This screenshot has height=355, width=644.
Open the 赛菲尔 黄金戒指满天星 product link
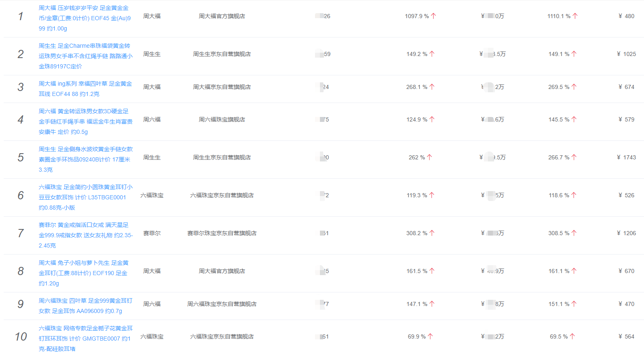86,235
